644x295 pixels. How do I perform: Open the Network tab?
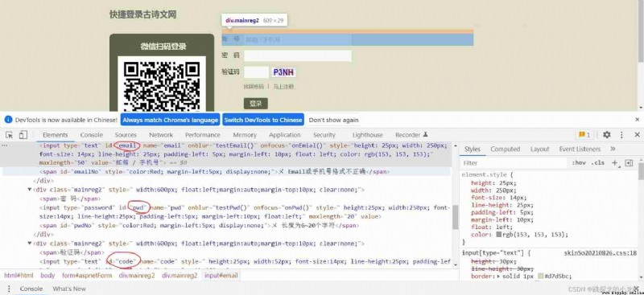161,134
